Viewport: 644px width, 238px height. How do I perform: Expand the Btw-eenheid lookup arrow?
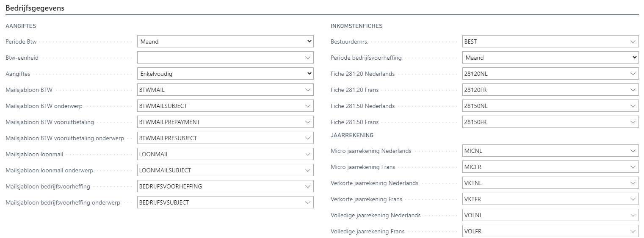point(308,58)
